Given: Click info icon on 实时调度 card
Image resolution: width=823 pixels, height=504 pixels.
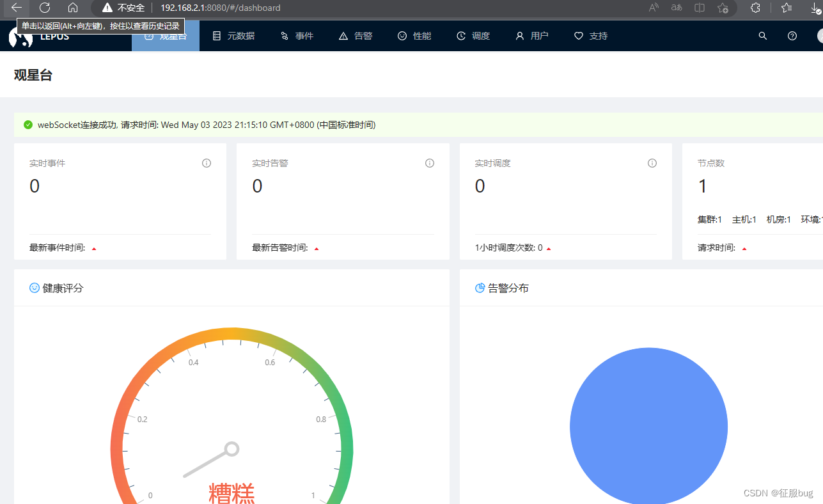Looking at the screenshot, I should (652, 163).
